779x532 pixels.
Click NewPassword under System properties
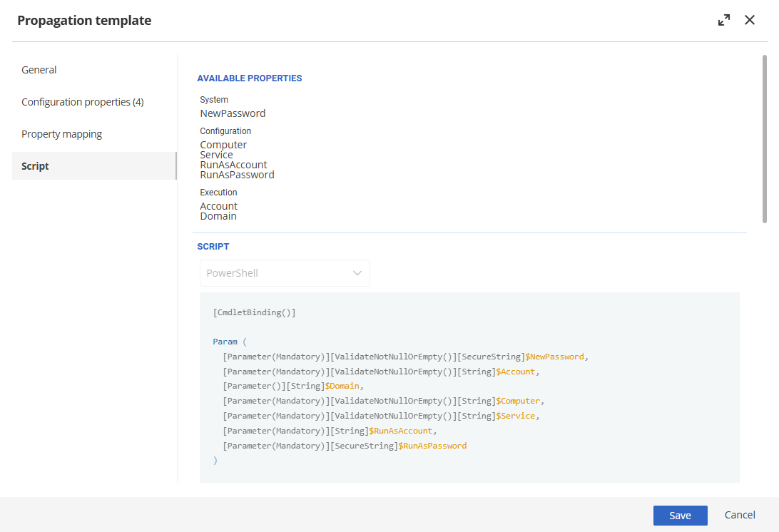233,113
